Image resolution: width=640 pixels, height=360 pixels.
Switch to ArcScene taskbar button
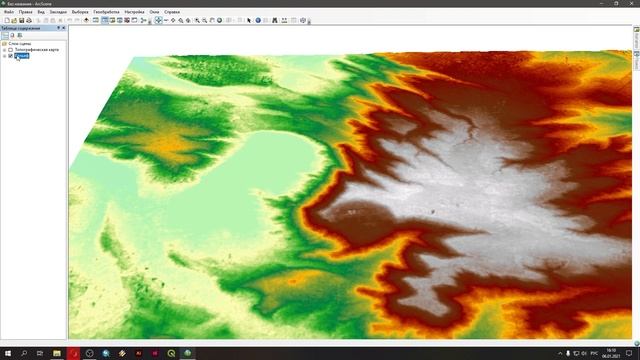pyautogui.click(x=187, y=353)
